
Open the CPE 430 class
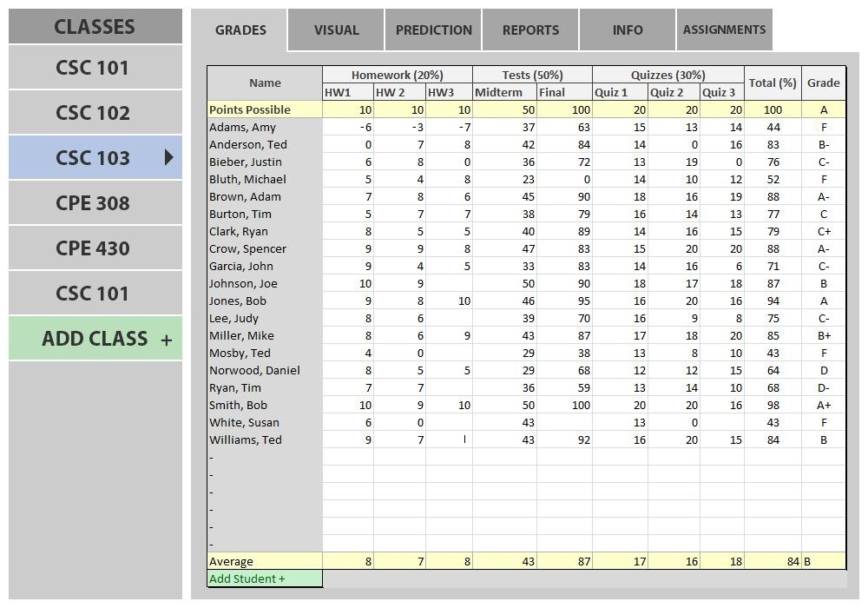point(93,248)
